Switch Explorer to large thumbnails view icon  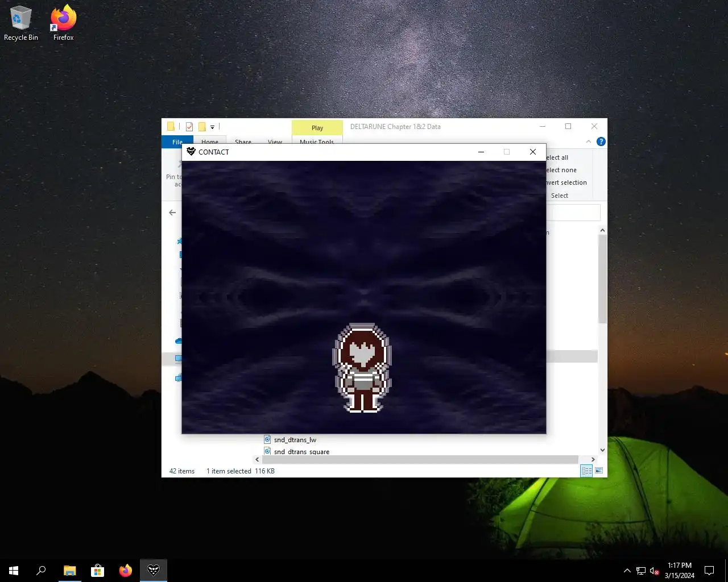(x=599, y=471)
